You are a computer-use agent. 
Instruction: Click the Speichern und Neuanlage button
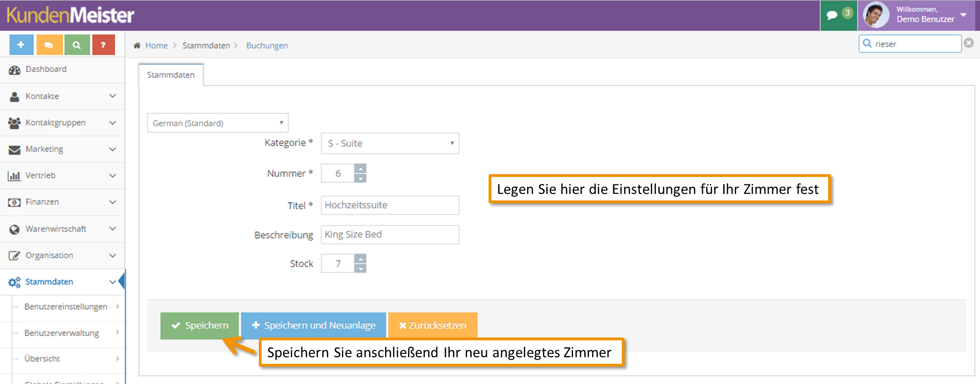click(x=313, y=325)
